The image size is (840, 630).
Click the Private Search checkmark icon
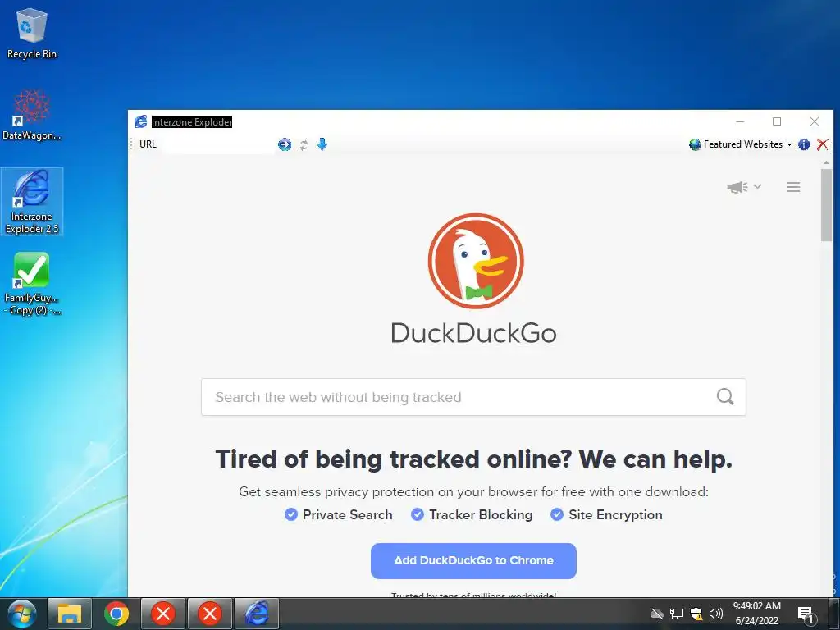291,515
